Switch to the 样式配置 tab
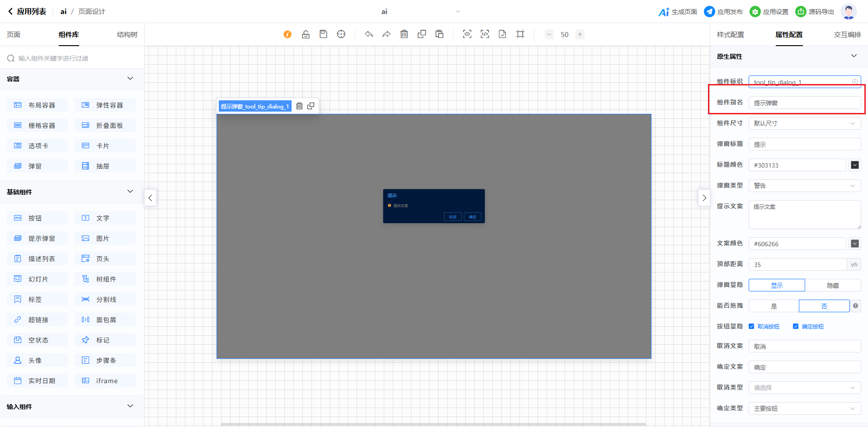This screenshot has height=427, width=868. click(x=730, y=35)
